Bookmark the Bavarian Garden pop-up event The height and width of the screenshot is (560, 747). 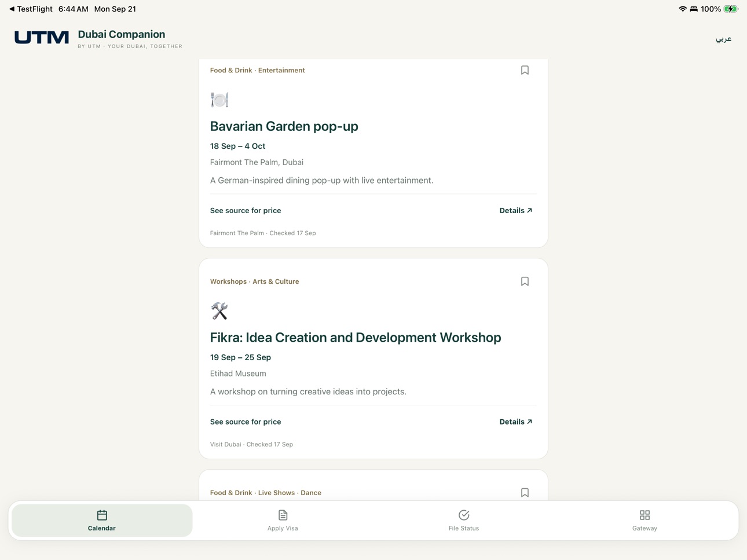tap(525, 70)
